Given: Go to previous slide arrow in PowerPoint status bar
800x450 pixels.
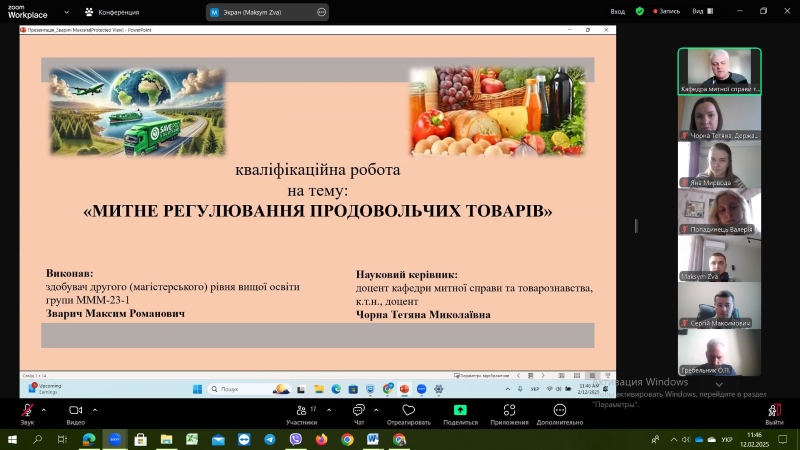Looking at the screenshot, I should point(518,376).
